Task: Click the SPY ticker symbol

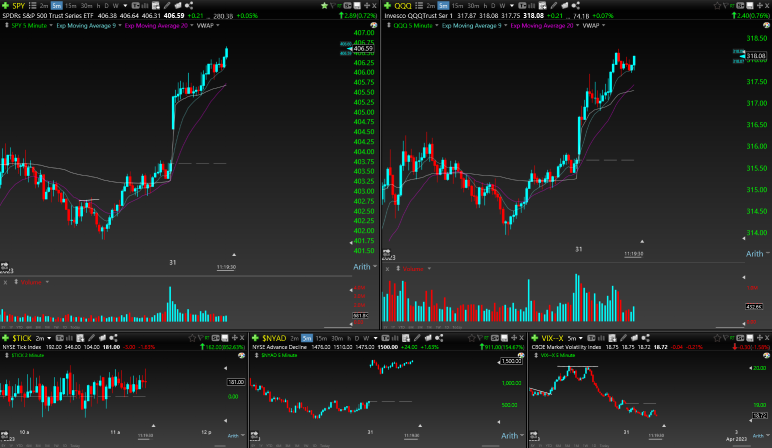Action: pos(19,5)
